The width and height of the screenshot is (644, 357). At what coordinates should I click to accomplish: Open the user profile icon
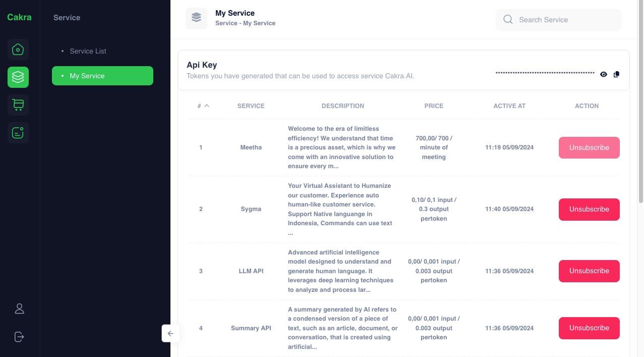click(x=19, y=309)
